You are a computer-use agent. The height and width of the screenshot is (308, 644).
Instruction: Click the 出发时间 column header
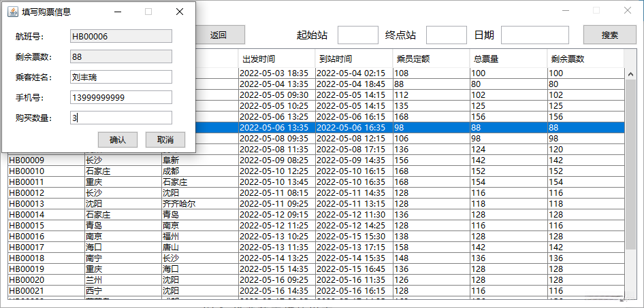click(276, 58)
